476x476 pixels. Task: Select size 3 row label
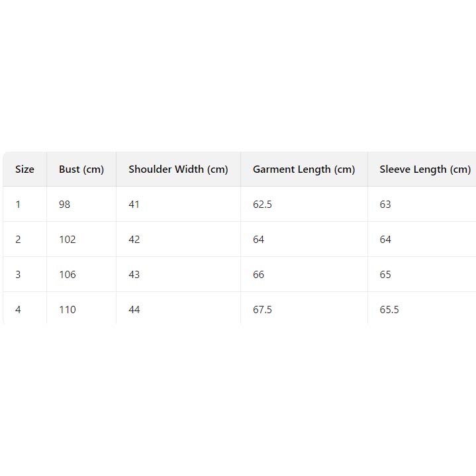pyautogui.click(x=18, y=275)
